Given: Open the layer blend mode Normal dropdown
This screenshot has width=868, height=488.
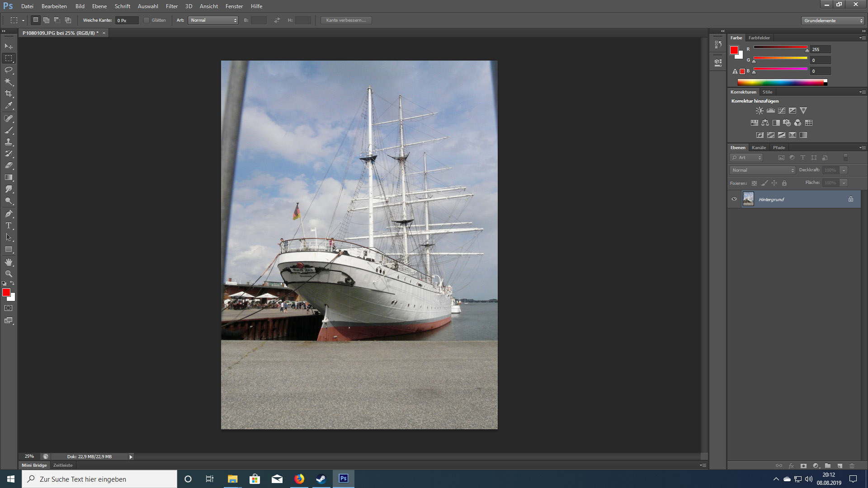Looking at the screenshot, I should [762, 170].
